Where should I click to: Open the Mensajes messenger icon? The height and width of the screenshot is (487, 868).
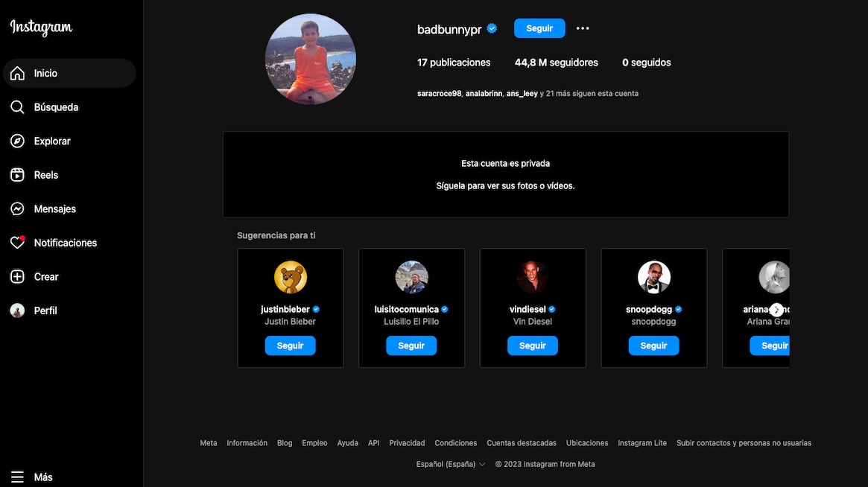17,209
